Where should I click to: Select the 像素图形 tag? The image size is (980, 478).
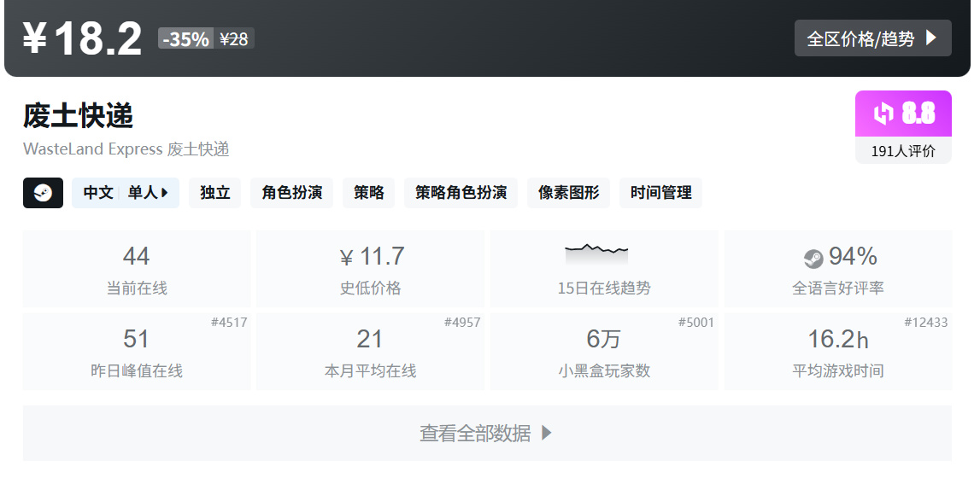point(569,193)
